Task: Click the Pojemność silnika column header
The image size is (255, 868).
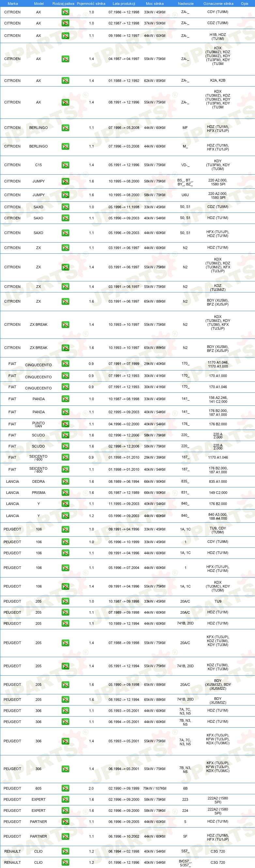Action: 91,4
